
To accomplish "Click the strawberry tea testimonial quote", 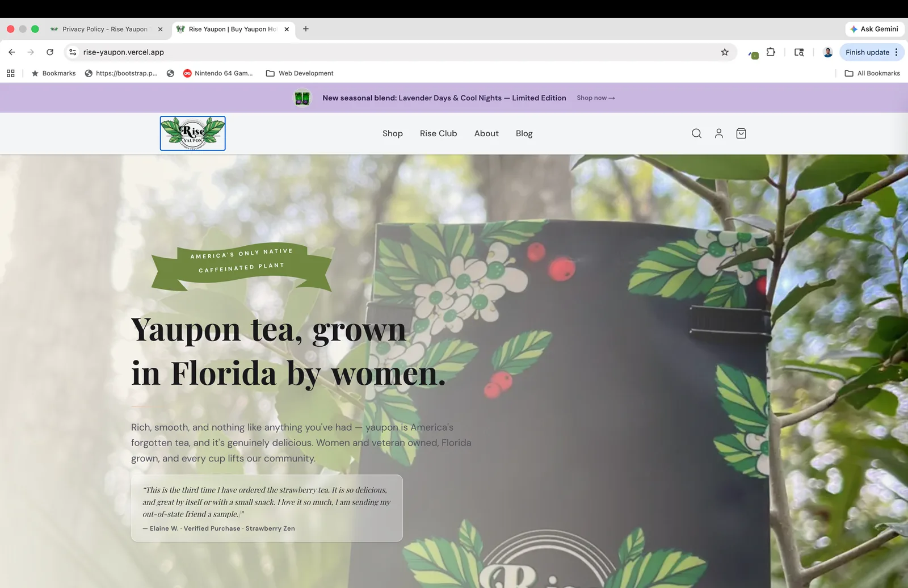I will click(267, 502).
